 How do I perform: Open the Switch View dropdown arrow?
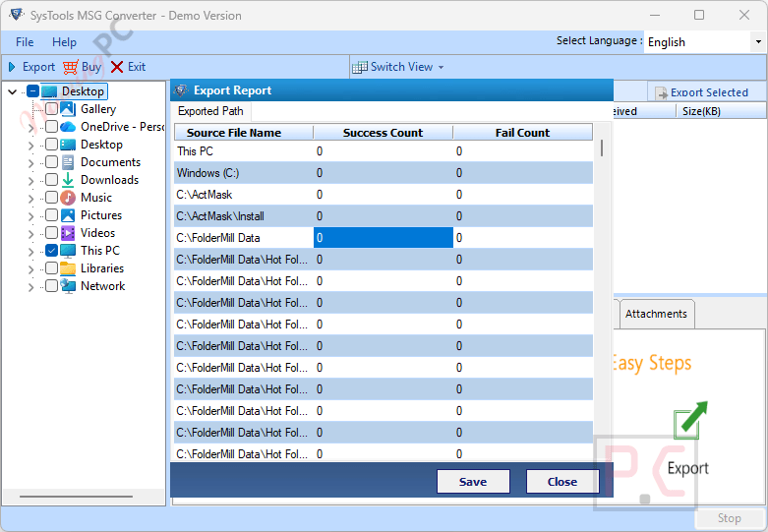point(441,68)
